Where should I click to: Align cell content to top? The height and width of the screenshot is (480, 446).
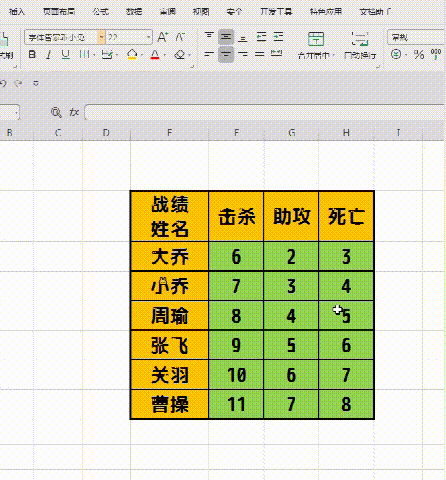point(209,37)
